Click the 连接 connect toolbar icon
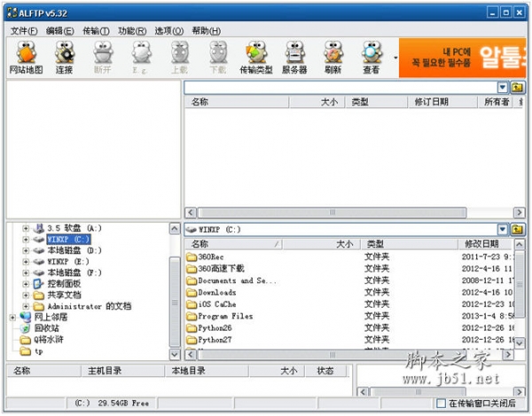The width and height of the screenshot is (532, 416). point(64,58)
